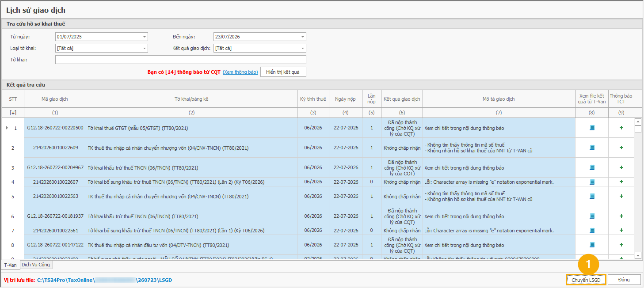
Task: Open the Xem thông báo link
Action: tap(240, 72)
